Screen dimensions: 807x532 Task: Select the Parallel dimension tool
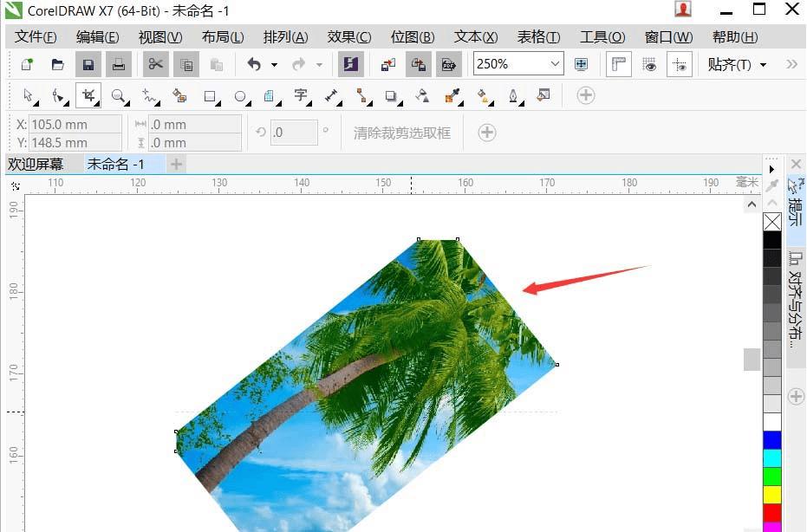click(x=331, y=95)
